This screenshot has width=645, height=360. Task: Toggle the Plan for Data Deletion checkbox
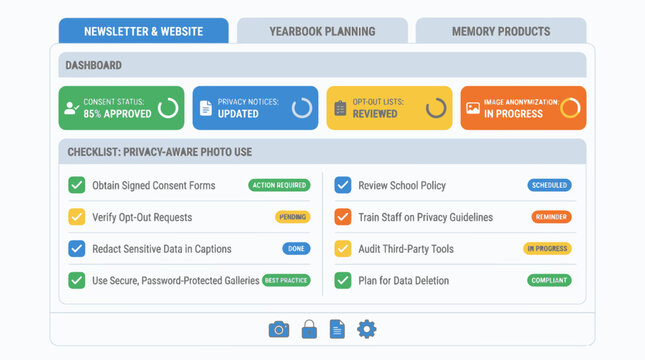tap(343, 280)
